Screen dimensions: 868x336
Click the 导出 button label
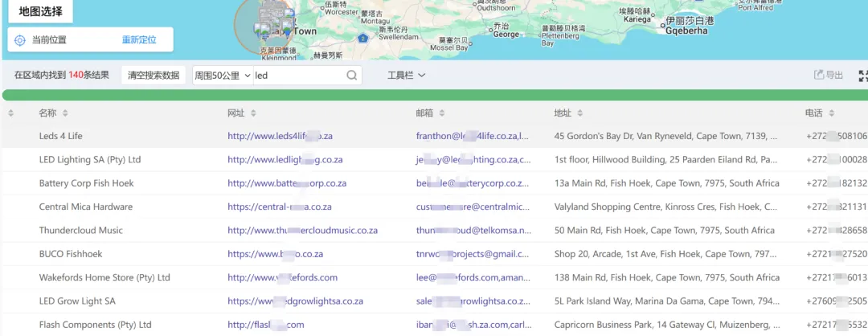[834, 76]
